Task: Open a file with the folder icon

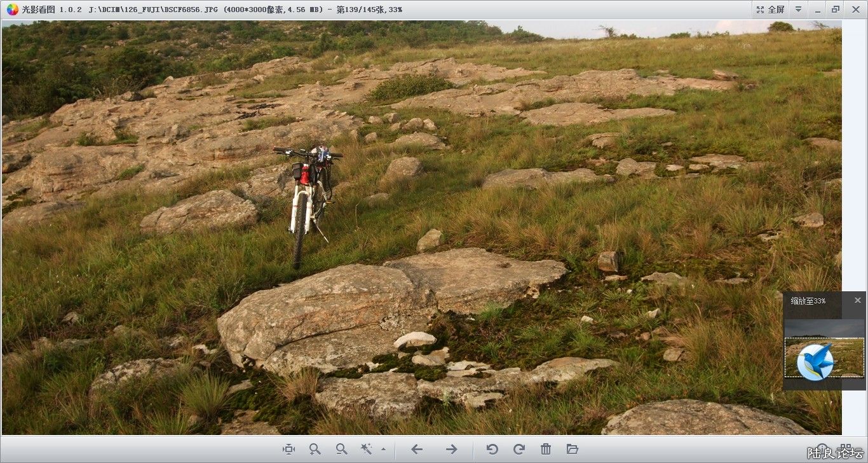Action: pos(573,449)
